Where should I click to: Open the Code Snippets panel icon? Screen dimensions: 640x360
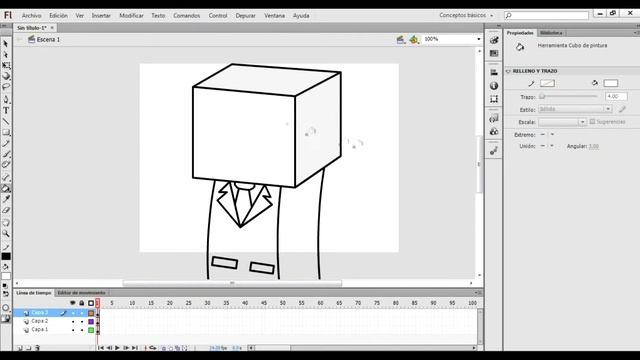coord(494,118)
